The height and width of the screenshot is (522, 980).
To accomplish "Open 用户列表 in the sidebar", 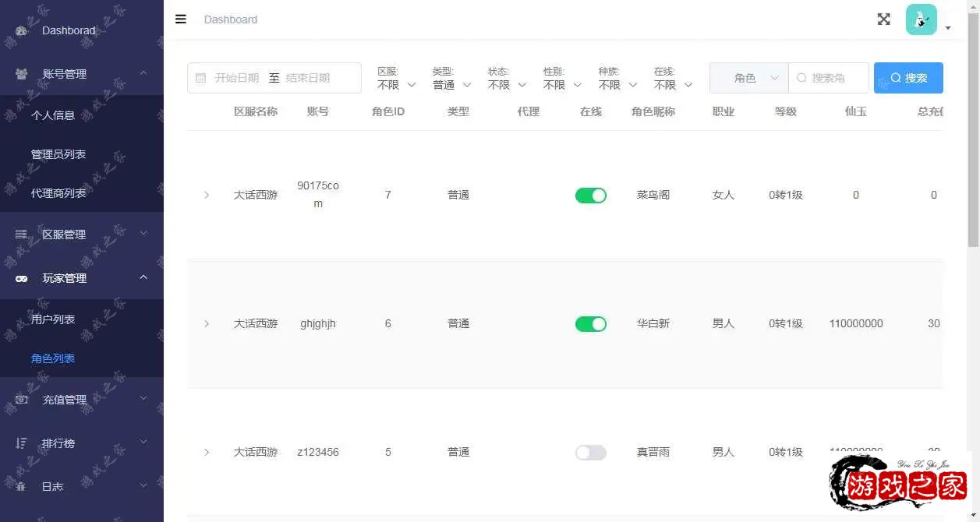I will 53,319.
